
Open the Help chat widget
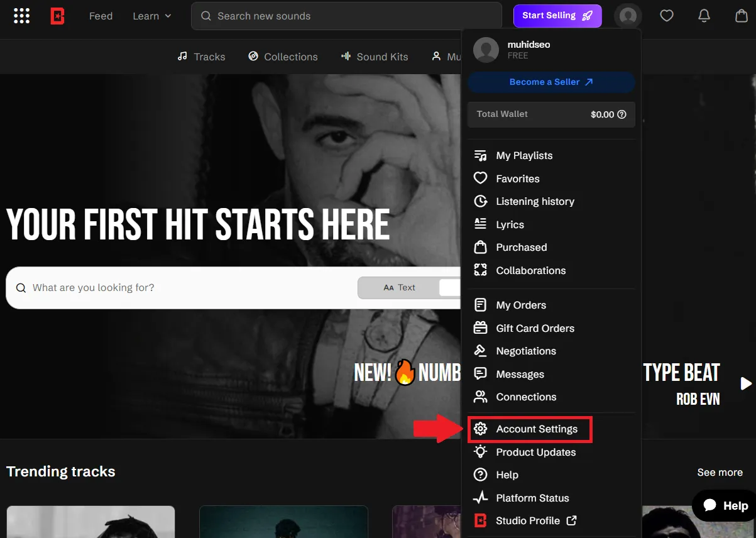point(725,505)
